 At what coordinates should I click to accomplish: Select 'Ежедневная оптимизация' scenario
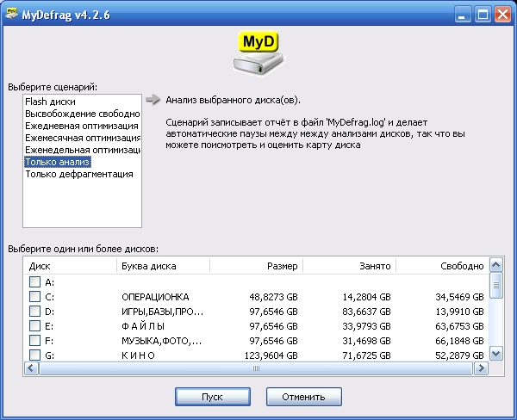(82, 126)
